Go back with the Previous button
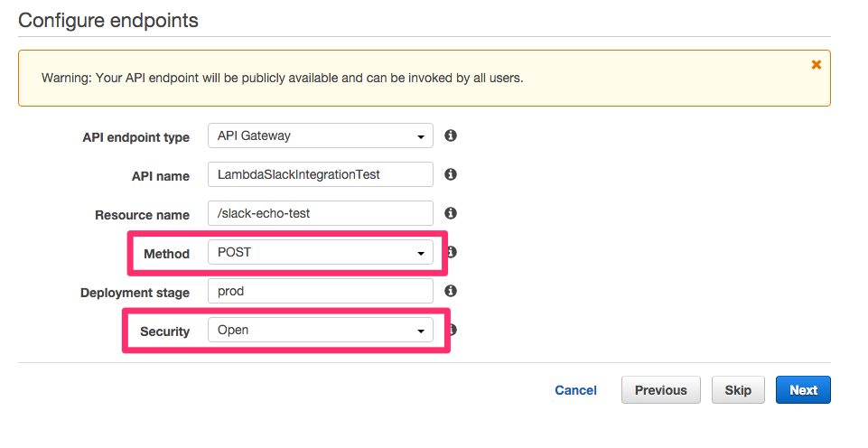Image resolution: width=868 pixels, height=448 pixels. [660, 390]
